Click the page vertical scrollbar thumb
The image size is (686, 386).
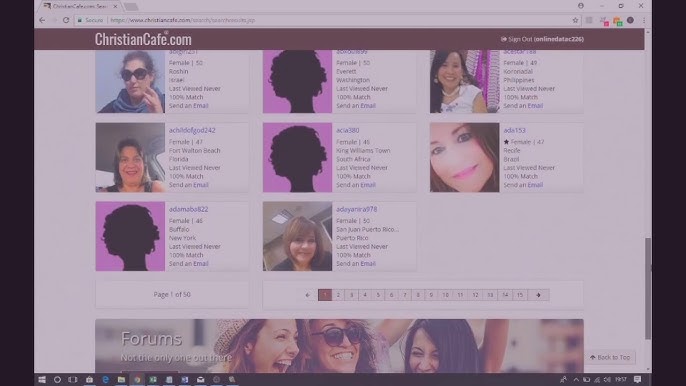pos(648,288)
